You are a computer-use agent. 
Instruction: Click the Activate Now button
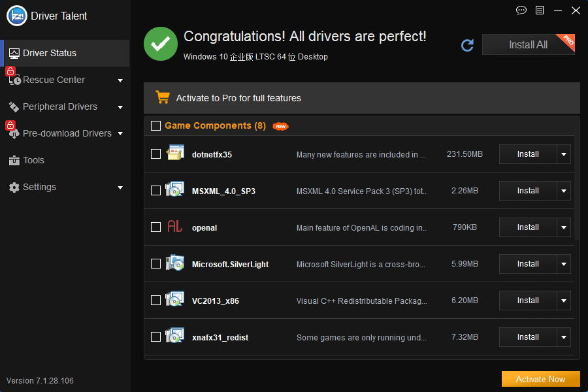pyautogui.click(x=540, y=379)
